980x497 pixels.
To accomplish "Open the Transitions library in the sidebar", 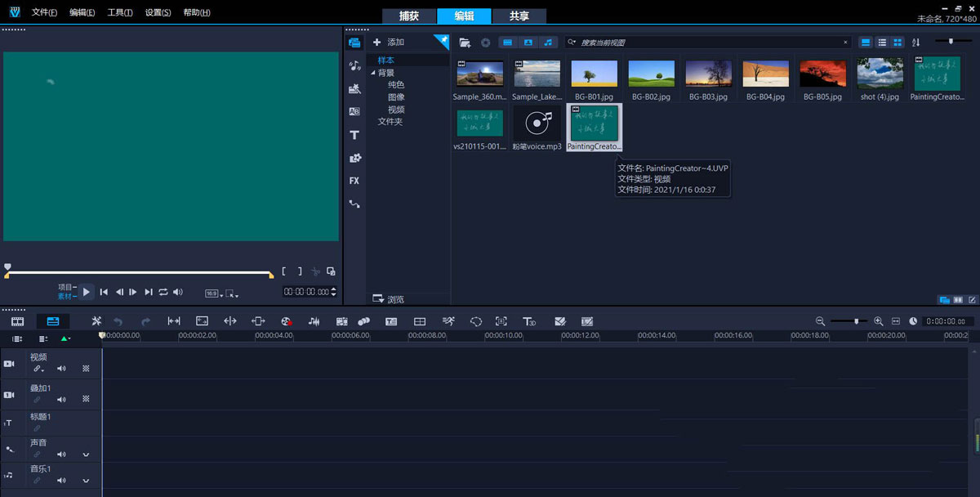I will [354, 112].
